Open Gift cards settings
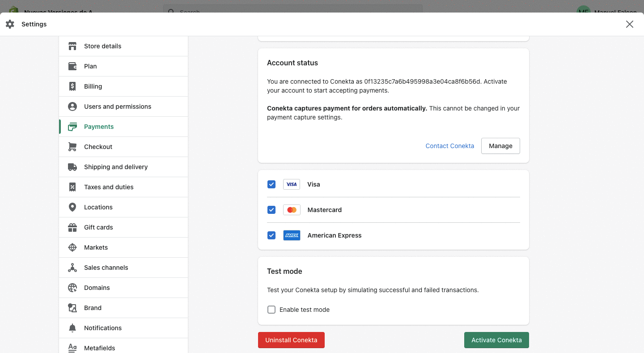 (x=123, y=227)
